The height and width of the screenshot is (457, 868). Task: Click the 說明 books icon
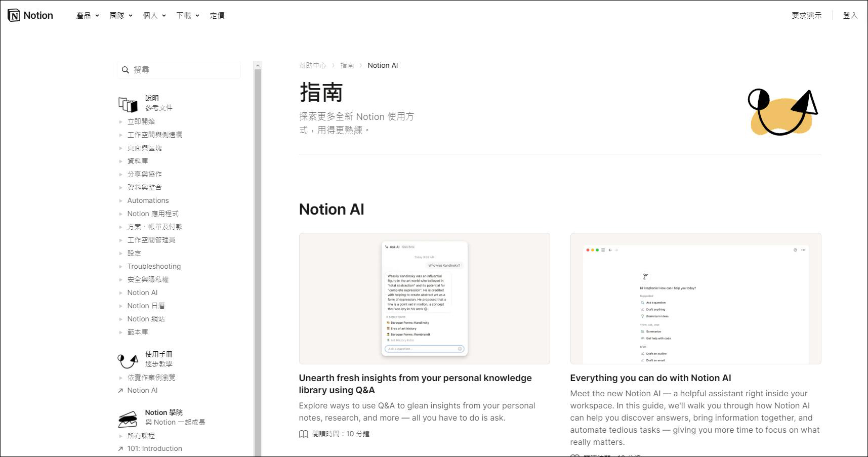click(128, 104)
